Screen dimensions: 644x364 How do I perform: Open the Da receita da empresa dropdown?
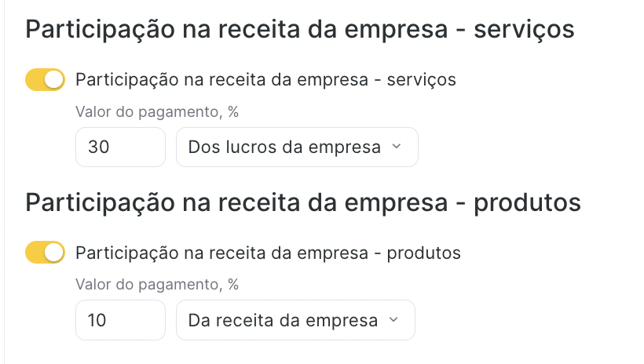tap(296, 320)
